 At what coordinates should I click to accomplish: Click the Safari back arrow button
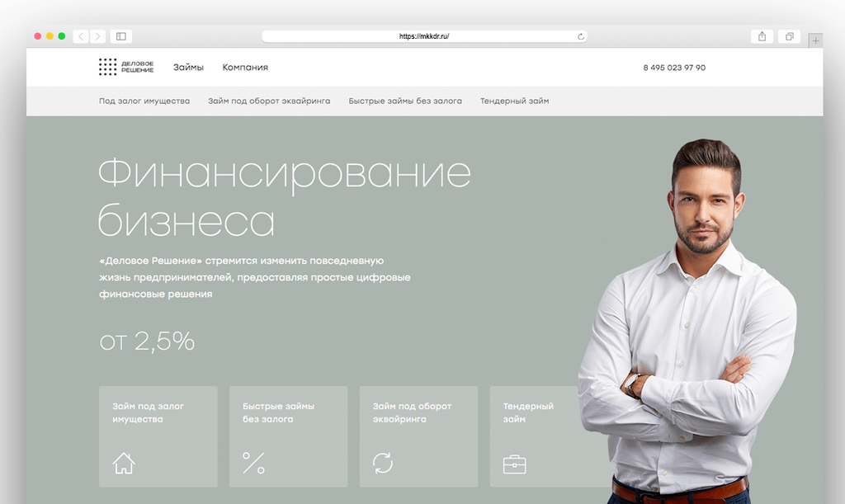81,36
